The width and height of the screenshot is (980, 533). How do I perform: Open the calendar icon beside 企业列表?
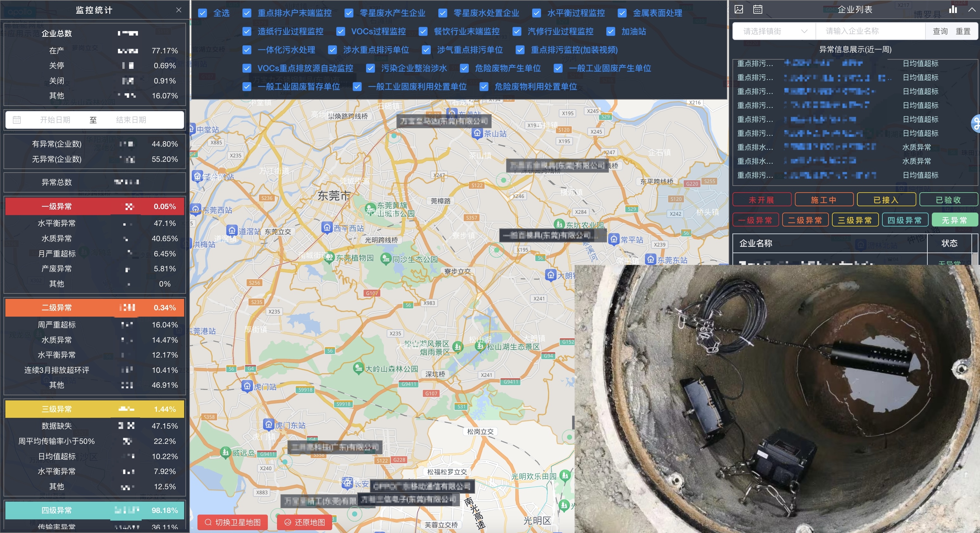(x=758, y=10)
